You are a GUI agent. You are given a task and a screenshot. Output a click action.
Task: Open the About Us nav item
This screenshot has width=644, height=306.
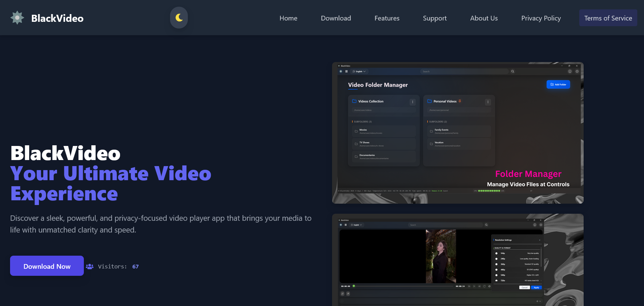(x=484, y=18)
